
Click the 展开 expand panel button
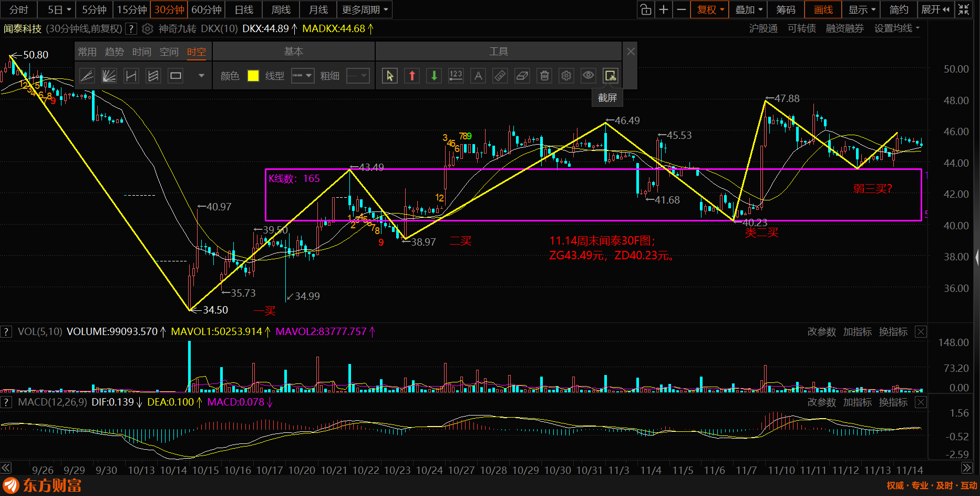(x=935, y=9)
